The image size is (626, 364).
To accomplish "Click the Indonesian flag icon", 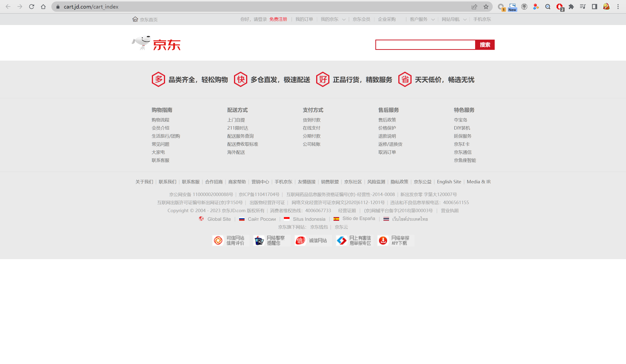I will [x=287, y=219].
